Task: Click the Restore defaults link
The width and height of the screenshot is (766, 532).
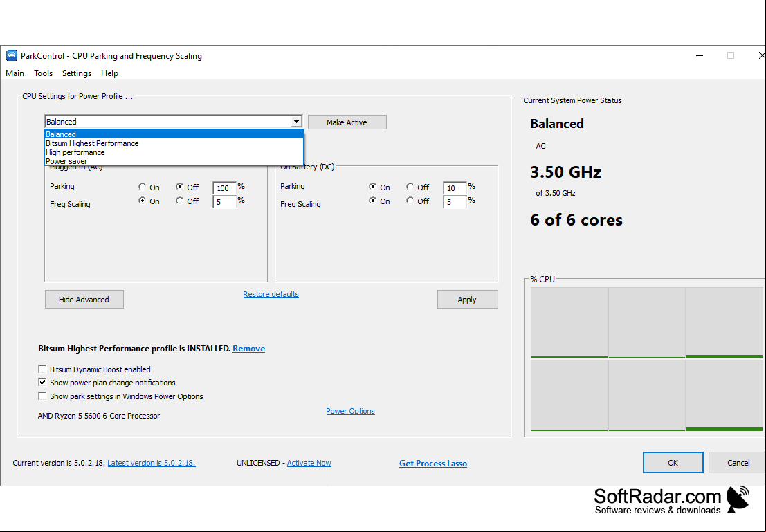Action: point(271,294)
